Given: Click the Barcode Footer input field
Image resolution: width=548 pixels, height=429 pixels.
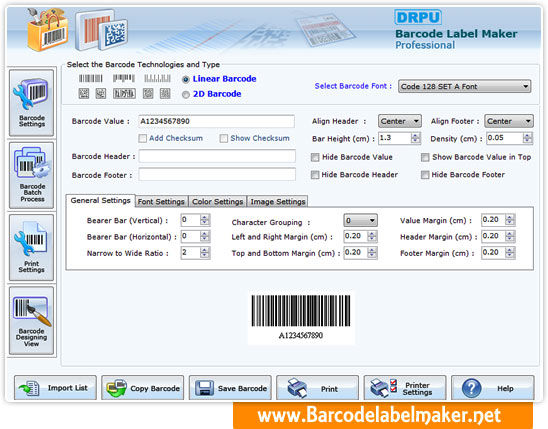Looking at the screenshot, I should [217, 174].
